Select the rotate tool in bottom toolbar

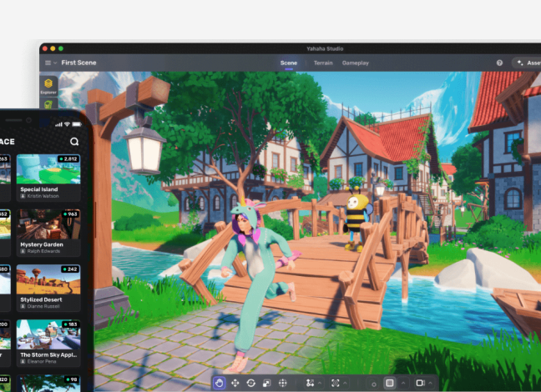tap(251, 383)
